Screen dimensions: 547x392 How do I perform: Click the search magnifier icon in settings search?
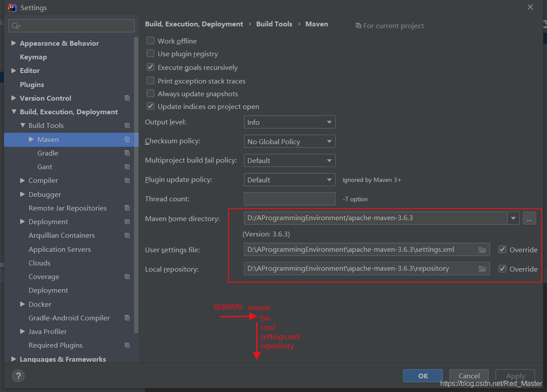[15, 26]
